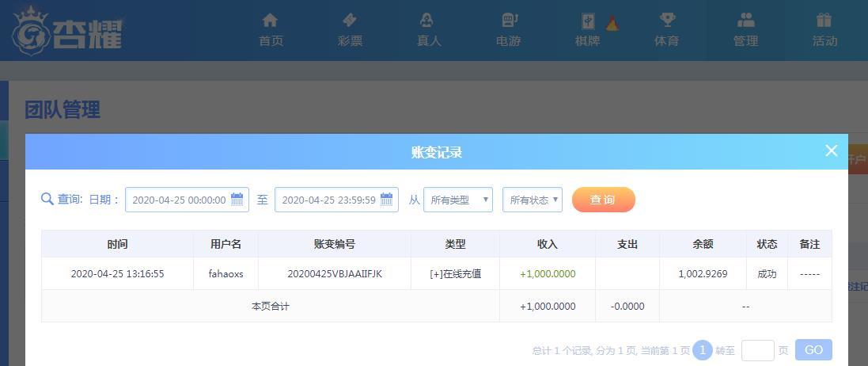Open the 体育 trophy icon
The image size is (868, 366).
[x=667, y=21]
